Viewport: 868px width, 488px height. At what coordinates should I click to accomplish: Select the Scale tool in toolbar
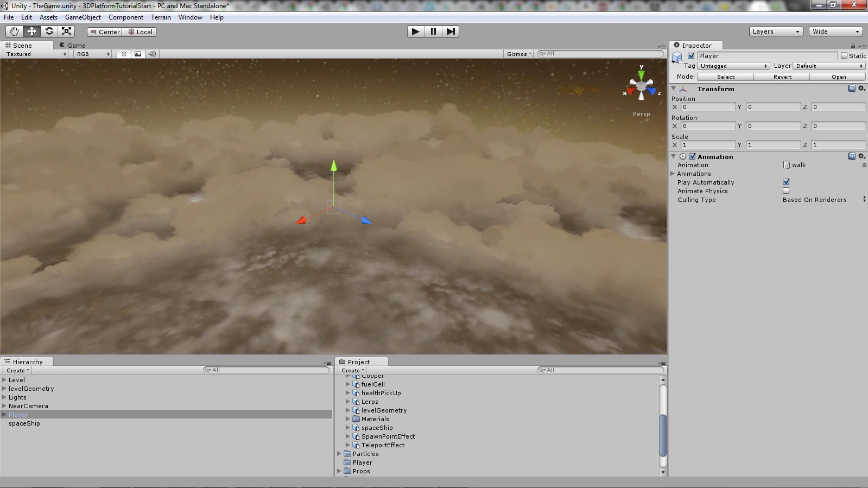pos(66,31)
